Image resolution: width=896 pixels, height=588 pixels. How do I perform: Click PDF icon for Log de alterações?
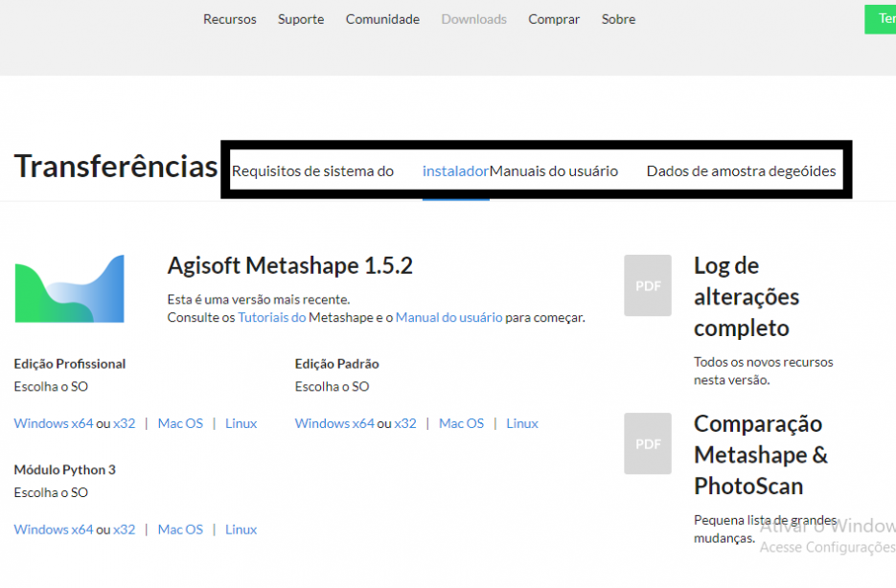[648, 285]
